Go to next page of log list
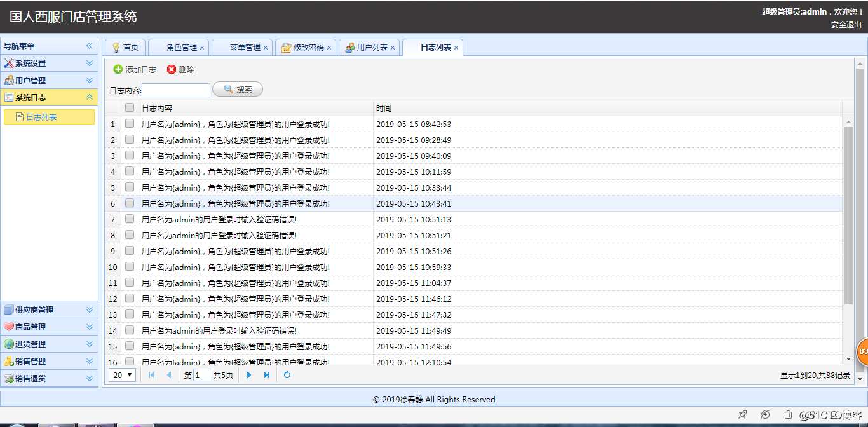The width and height of the screenshot is (868, 427). pos(249,375)
